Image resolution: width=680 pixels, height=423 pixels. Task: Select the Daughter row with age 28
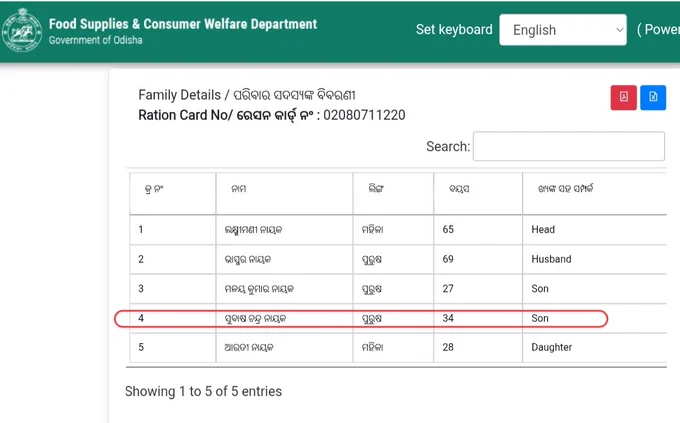[398, 348]
